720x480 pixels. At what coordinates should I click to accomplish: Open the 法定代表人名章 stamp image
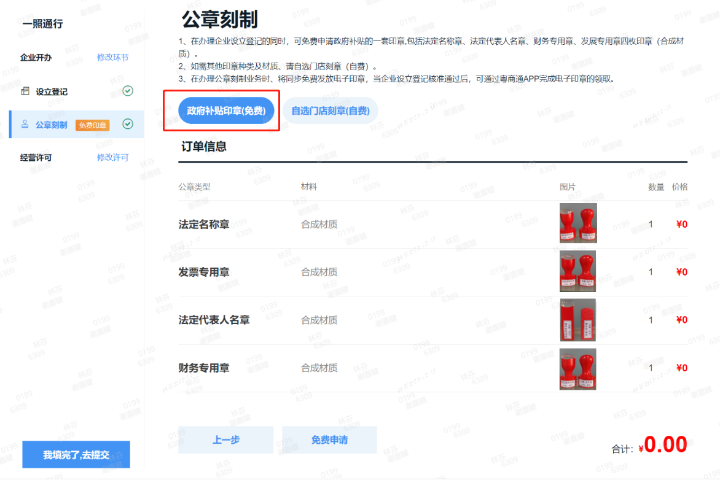coord(577,320)
